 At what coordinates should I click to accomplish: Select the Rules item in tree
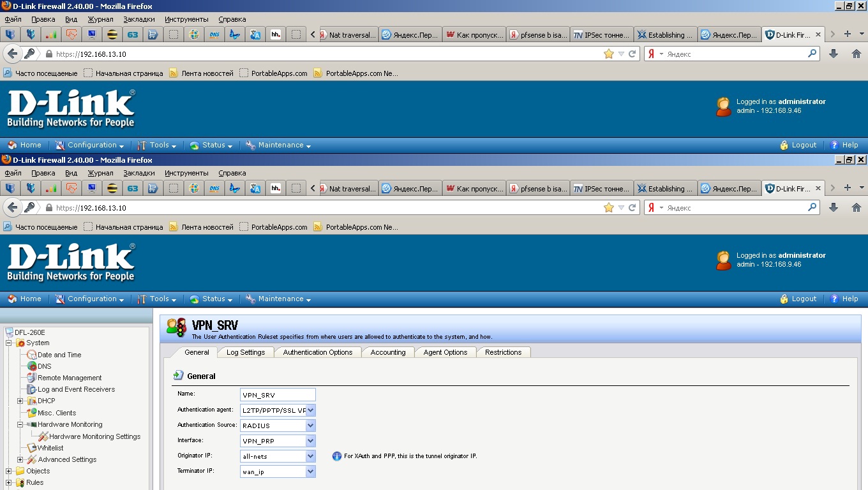click(x=34, y=482)
